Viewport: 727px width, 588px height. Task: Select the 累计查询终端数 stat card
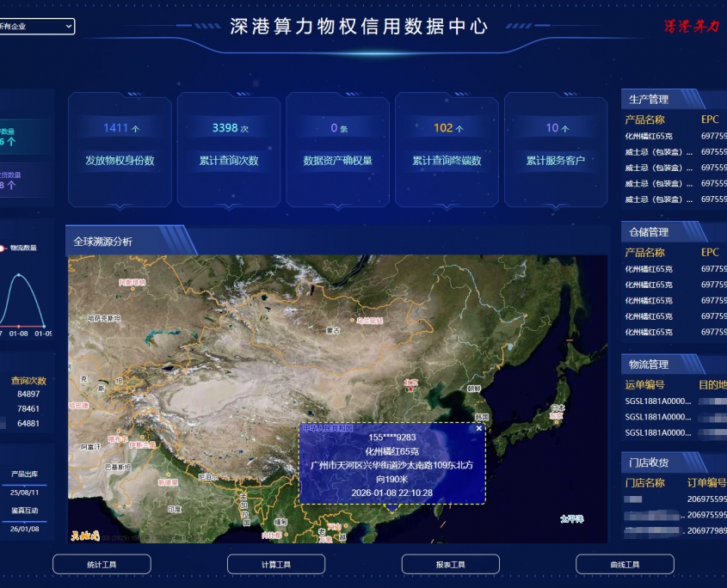pyautogui.click(x=447, y=150)
